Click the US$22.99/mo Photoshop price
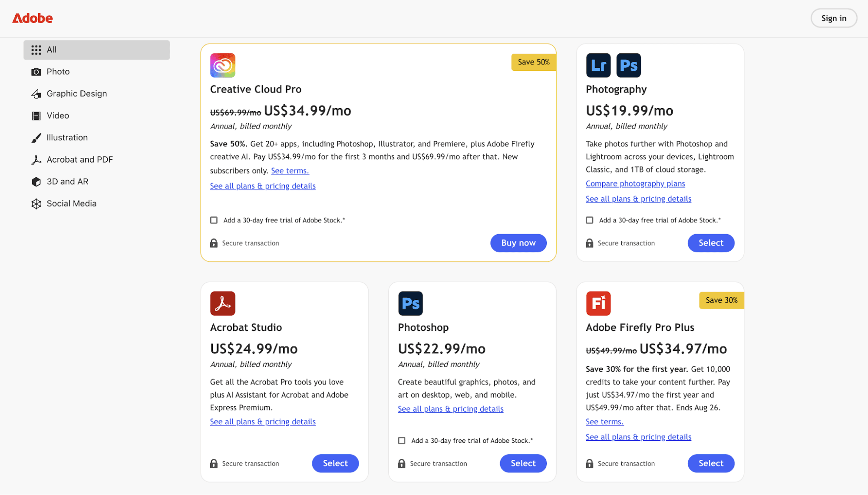Viewport: 868px width, 495px height. (x=442, y=349)
